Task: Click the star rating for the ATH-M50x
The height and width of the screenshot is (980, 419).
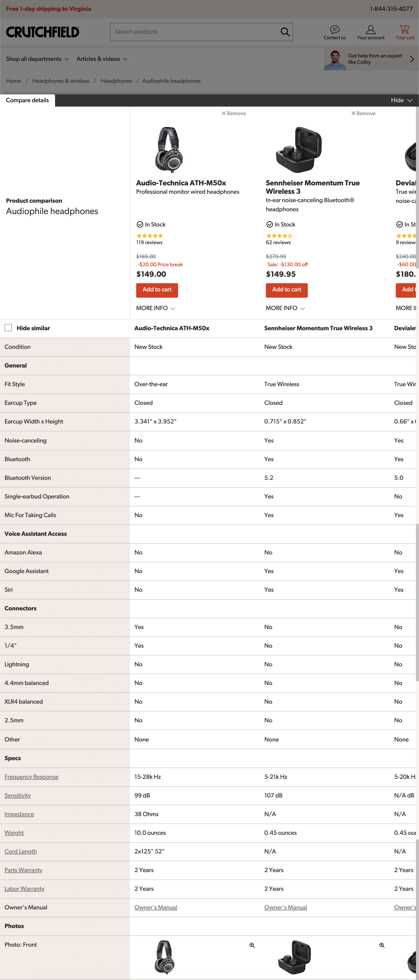Action: tap(150, 235)
